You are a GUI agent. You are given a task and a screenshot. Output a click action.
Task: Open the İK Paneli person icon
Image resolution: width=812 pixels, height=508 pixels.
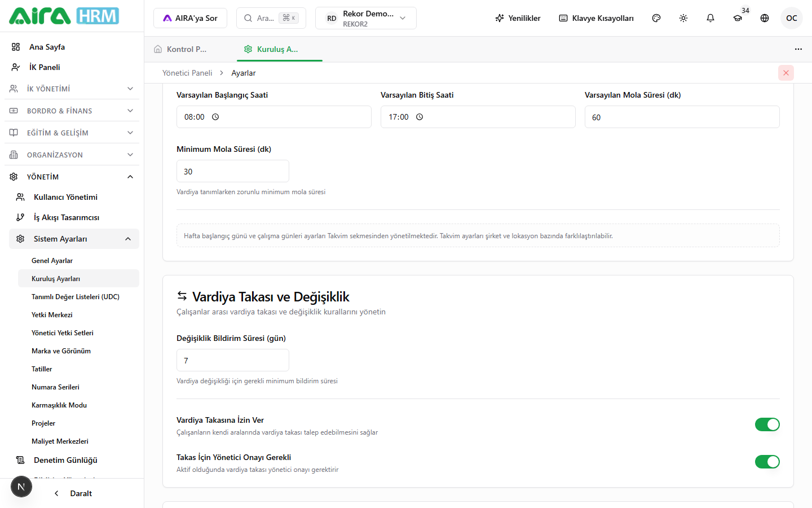[16, 67]
